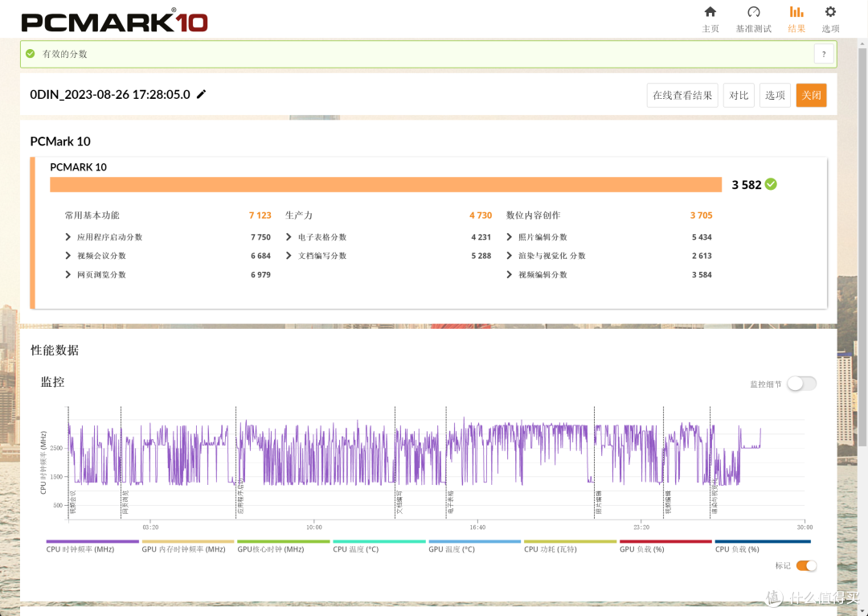The height and width of the screenshot is (616, 868).
Task: Toggle GPU核心时钟 (MHz) legend series
Action: tap(284, 546)
